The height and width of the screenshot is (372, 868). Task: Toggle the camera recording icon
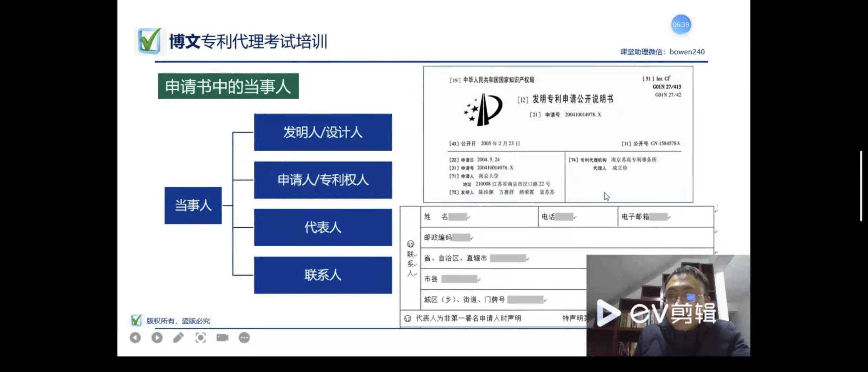point(222,338)
